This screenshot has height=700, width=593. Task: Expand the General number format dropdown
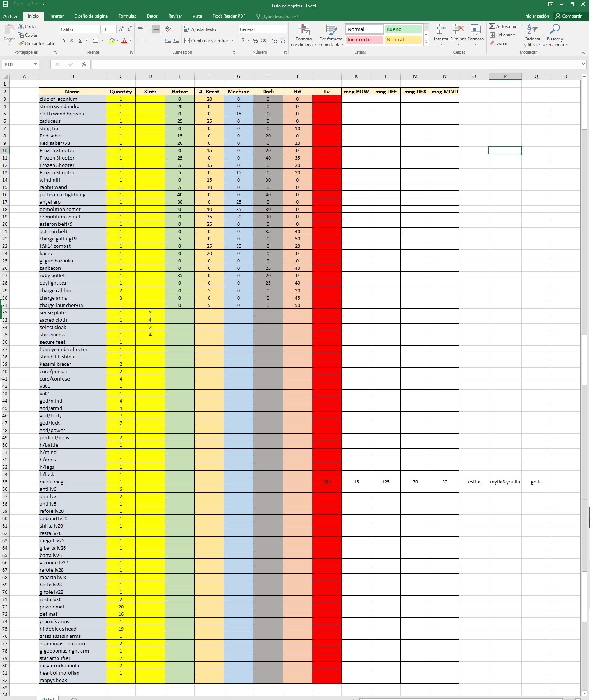click(284, 29)
